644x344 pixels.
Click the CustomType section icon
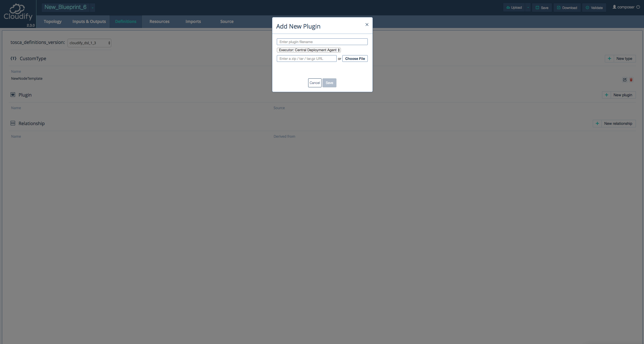[13, 58]
